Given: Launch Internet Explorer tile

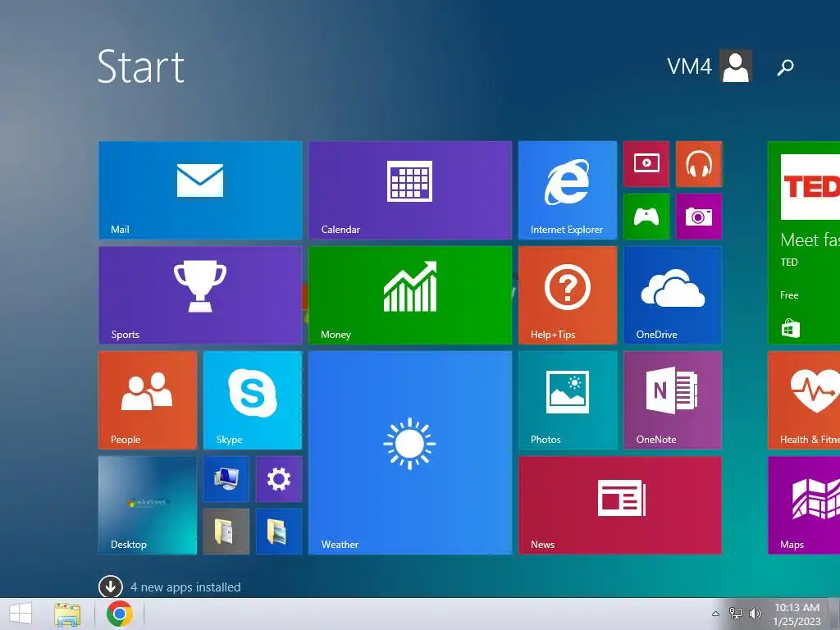Looking at the screenshot, I should tap(568, 190).
